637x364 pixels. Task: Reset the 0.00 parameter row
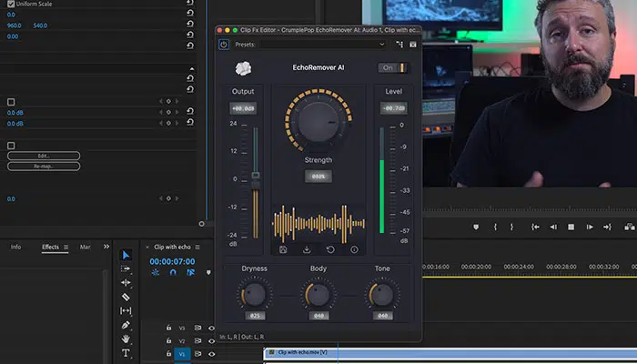coord(189,35)
